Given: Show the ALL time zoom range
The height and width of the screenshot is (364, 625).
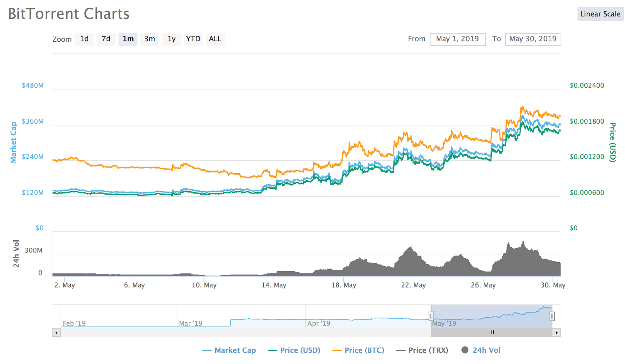Looking at the screenshot, I should 215,39.
